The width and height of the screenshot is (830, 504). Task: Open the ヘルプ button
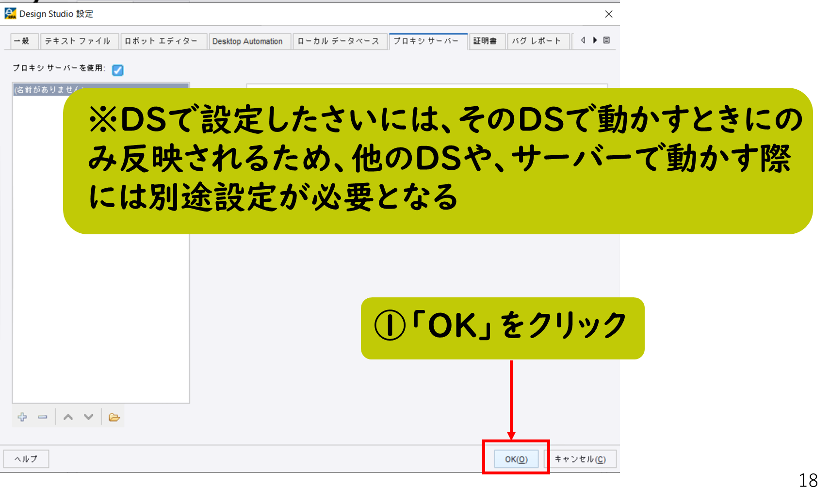coord(26,458)
